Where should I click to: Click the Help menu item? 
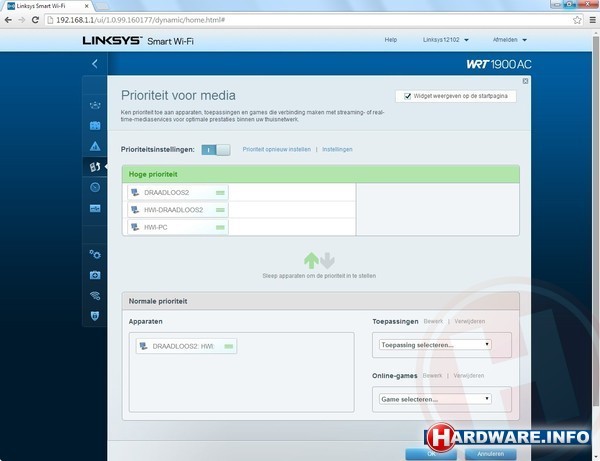click(391, 40)
